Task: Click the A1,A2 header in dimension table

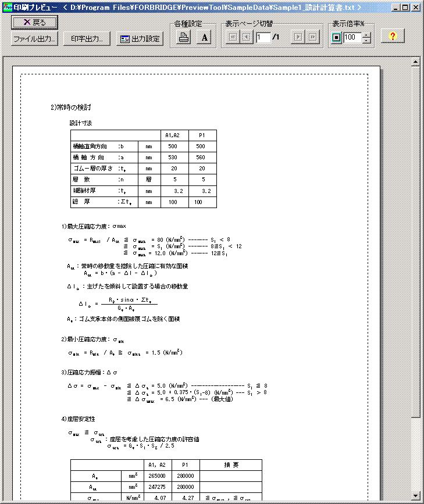Action: 172,135
